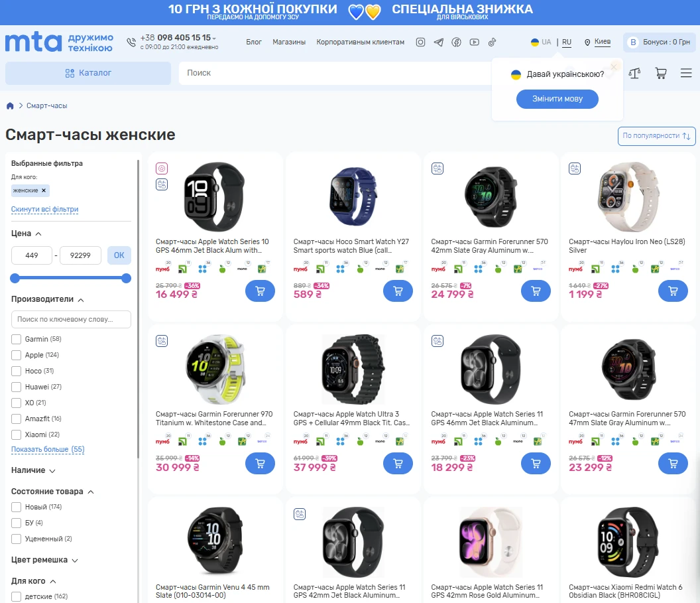700x603 pixels.
Task: Check the Hoco manufacturer filter
Action: point(16,371)
